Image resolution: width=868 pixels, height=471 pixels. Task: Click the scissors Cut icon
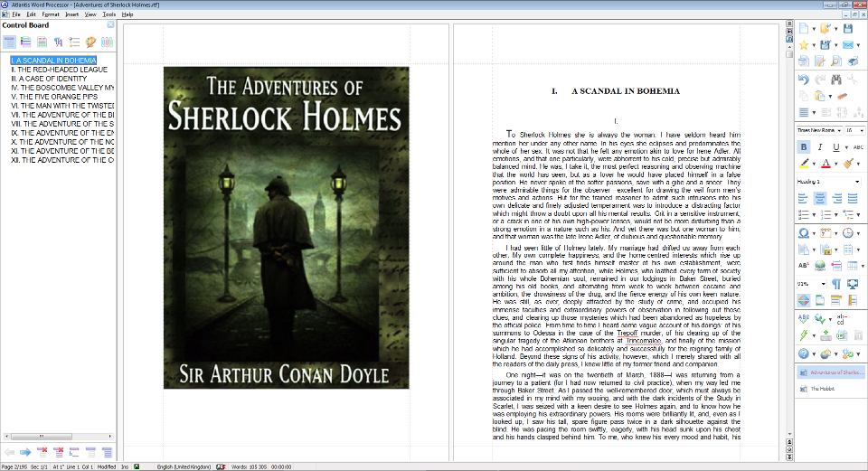click(x=857, y=80)
